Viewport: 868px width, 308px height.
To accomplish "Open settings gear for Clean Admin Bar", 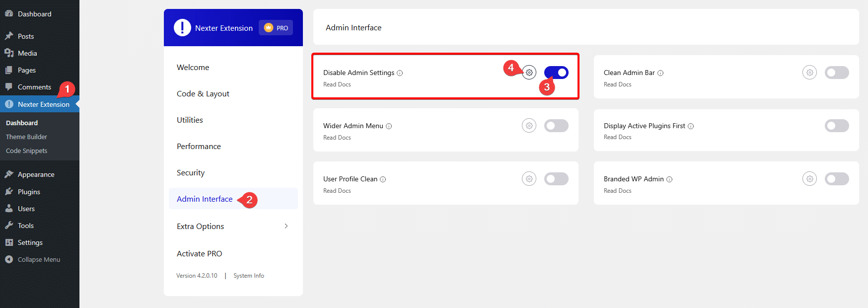I will (x=809, y=72).
